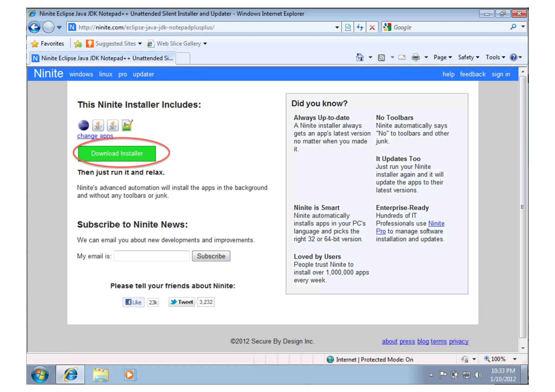Click the Action Center flag tray icon
The width and height of the screenshot is (555, 392).
tap(443, 375)
